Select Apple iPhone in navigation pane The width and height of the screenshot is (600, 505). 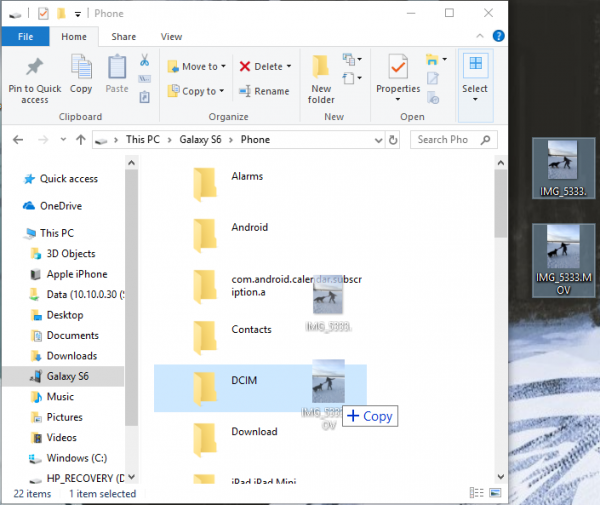click(76, 274)
